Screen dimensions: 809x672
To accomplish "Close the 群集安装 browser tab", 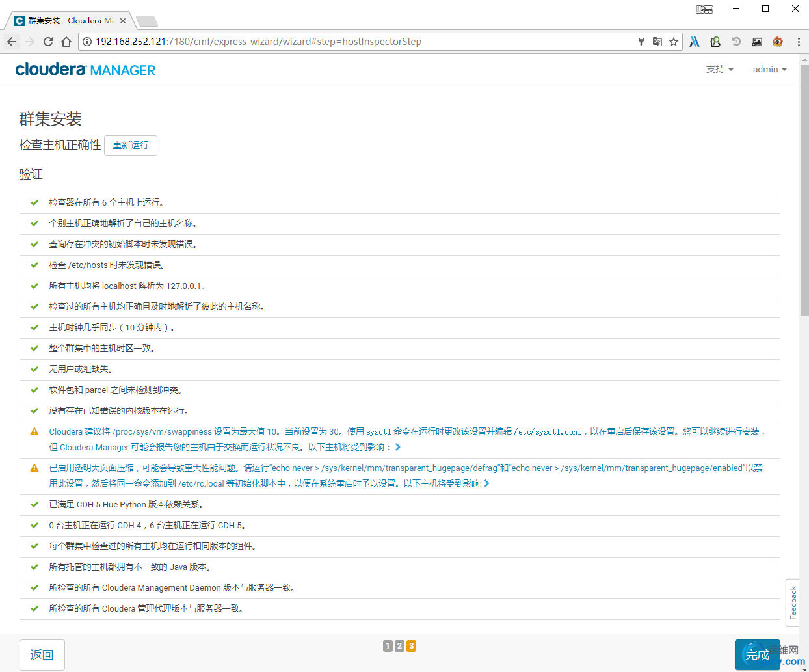I will pyautogui.click(x=123, y=21).
